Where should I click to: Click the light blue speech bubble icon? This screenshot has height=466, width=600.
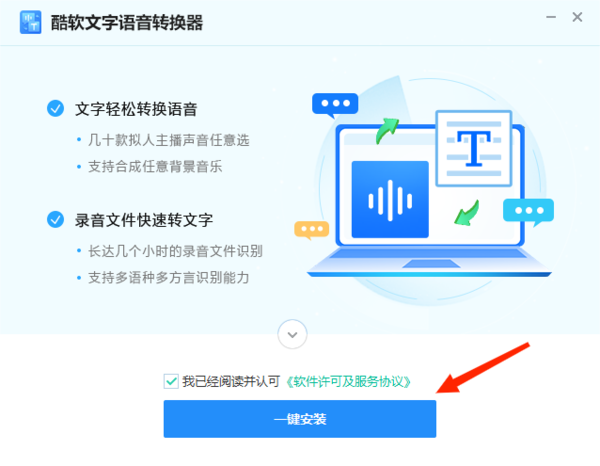pyautogui.click(x=528, y=212)
